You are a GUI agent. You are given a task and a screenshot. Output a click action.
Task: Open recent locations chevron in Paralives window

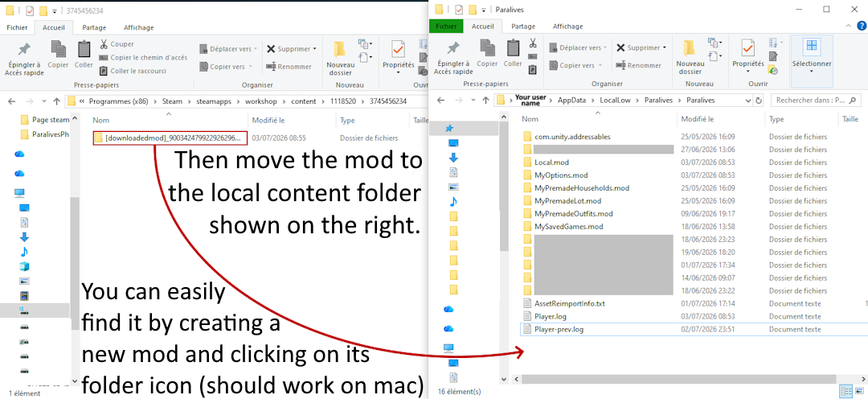coord(473,101)
